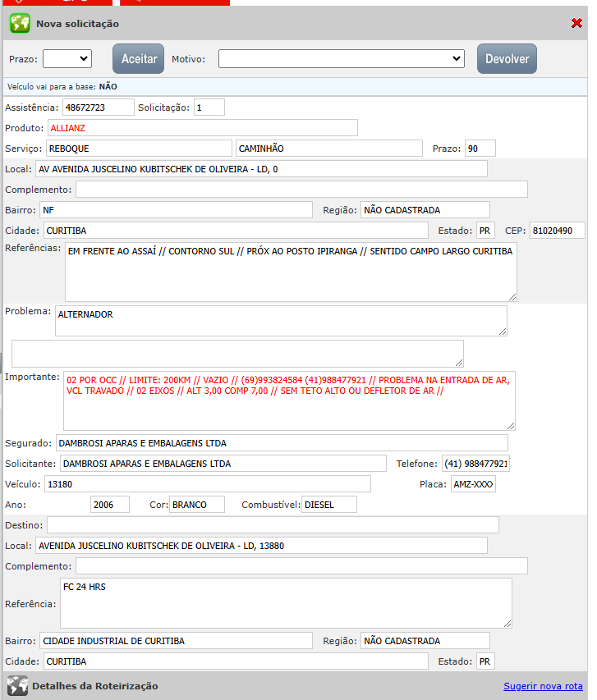Viewport: 597px width, 700px height.
Task: Click the Detalhes da Roteirização heading
Action: [x=94, y=686]
